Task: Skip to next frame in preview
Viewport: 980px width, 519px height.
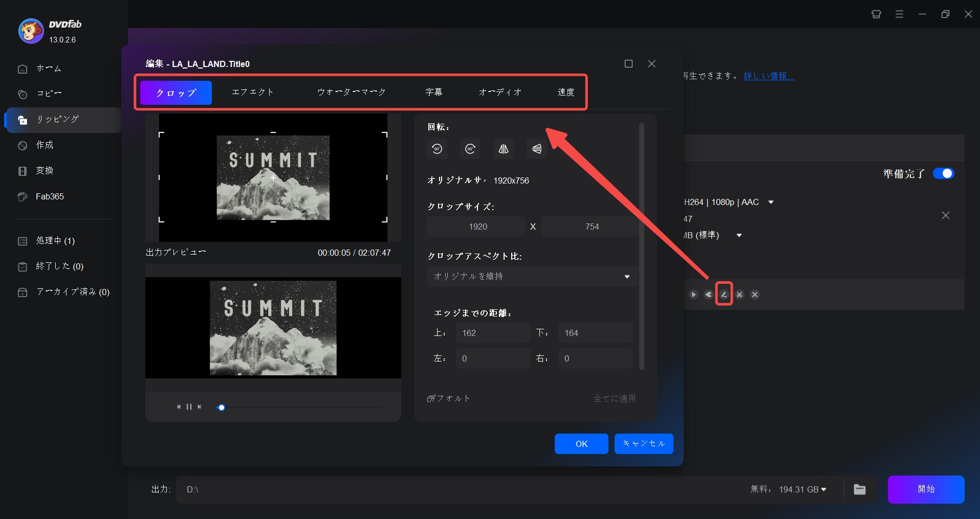Action: [x=200, y=407]
